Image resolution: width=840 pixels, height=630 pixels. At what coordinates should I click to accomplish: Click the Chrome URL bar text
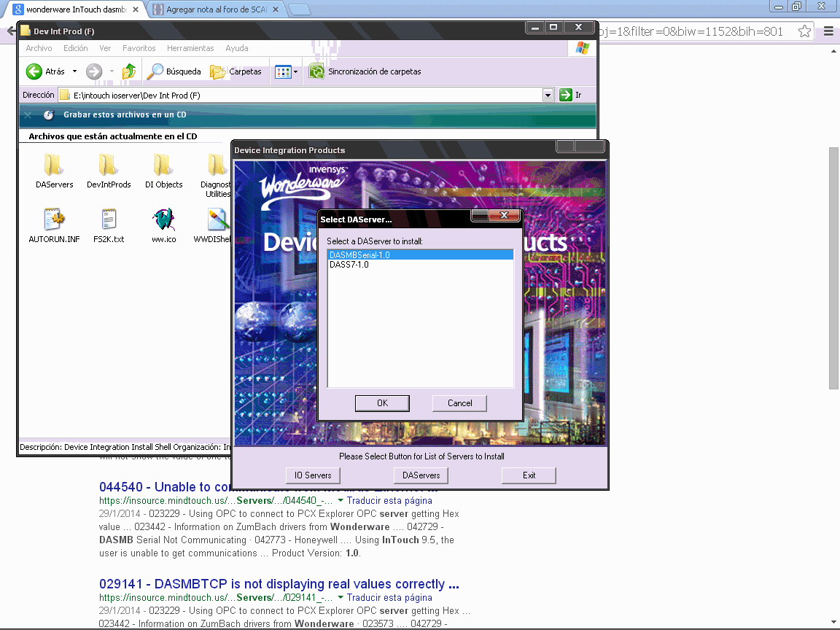pos(691,31)
